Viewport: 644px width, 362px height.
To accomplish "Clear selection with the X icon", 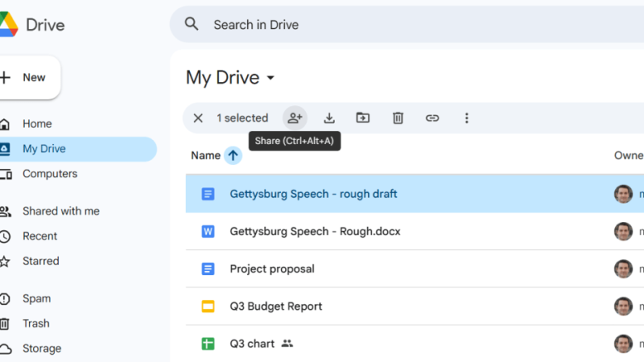I will point(198,118).
